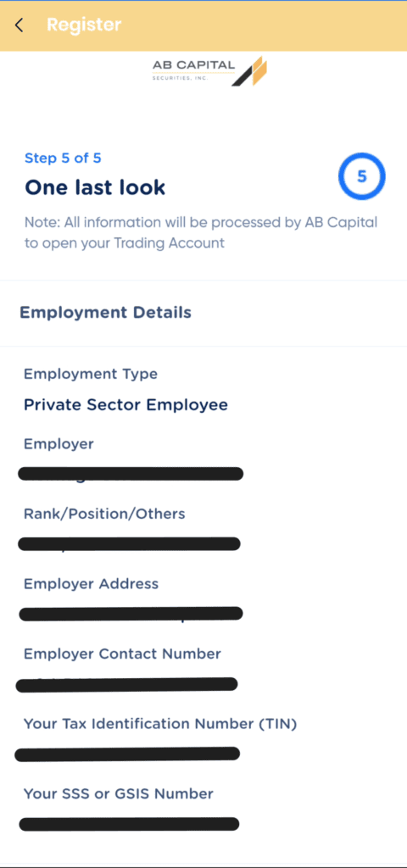This screenshot has width=407, height=868.
Task: Click the Employer label
Action: 59,444
